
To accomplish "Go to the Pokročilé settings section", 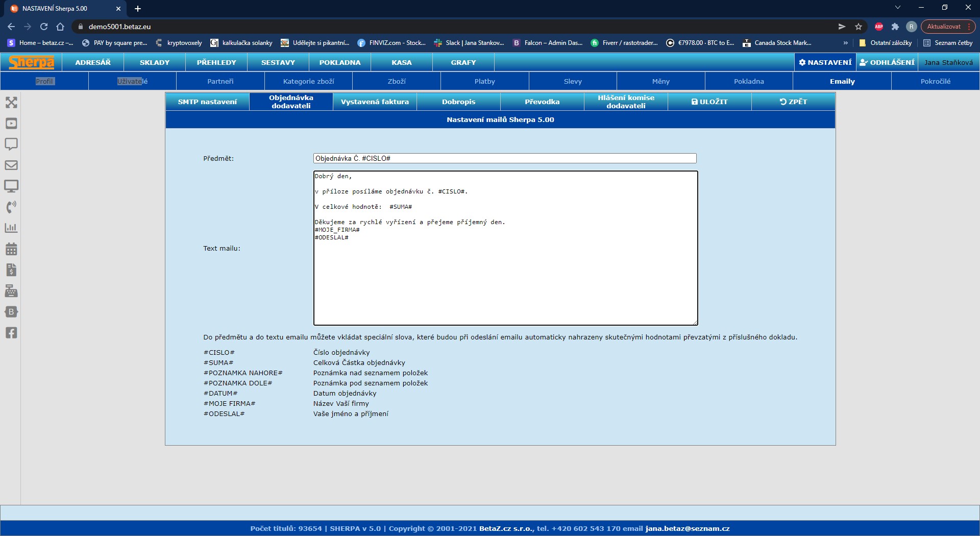I will pyautogui.click(x=935, y=81).
